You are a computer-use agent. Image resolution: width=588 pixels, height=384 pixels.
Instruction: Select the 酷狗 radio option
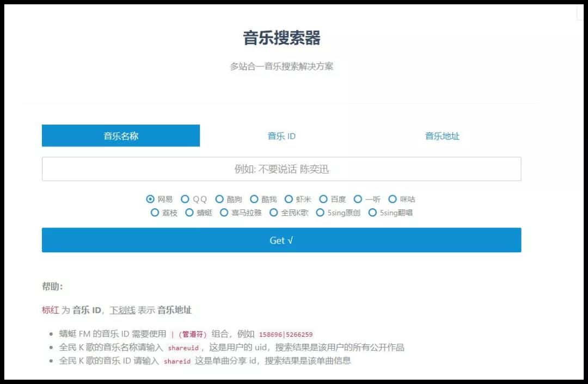pyautogui.click(x=219, y=199)
